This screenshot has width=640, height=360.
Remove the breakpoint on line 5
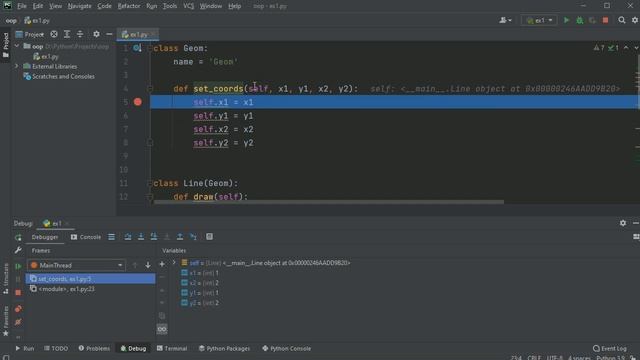[x=138, y=102]
